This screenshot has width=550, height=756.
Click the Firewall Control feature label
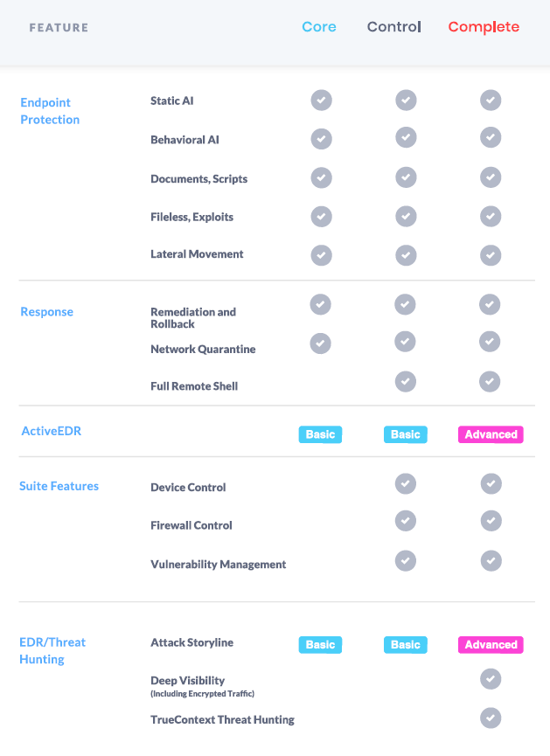(191, 526)
